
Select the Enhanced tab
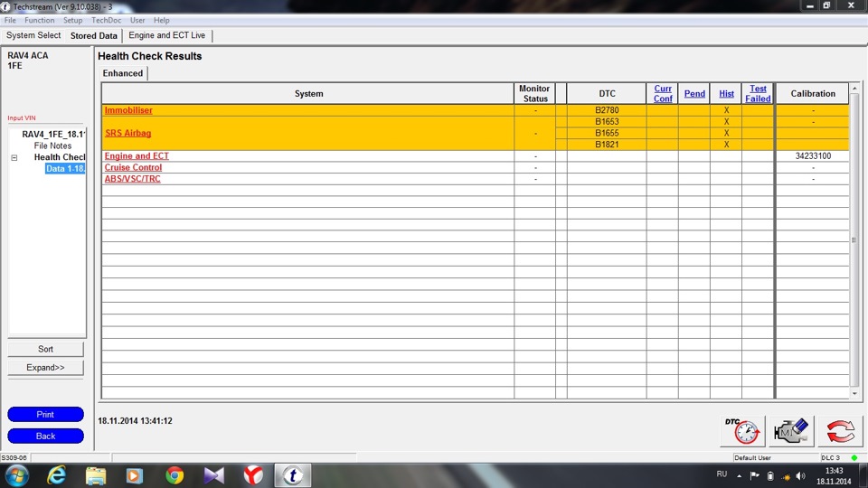[123, 73]
